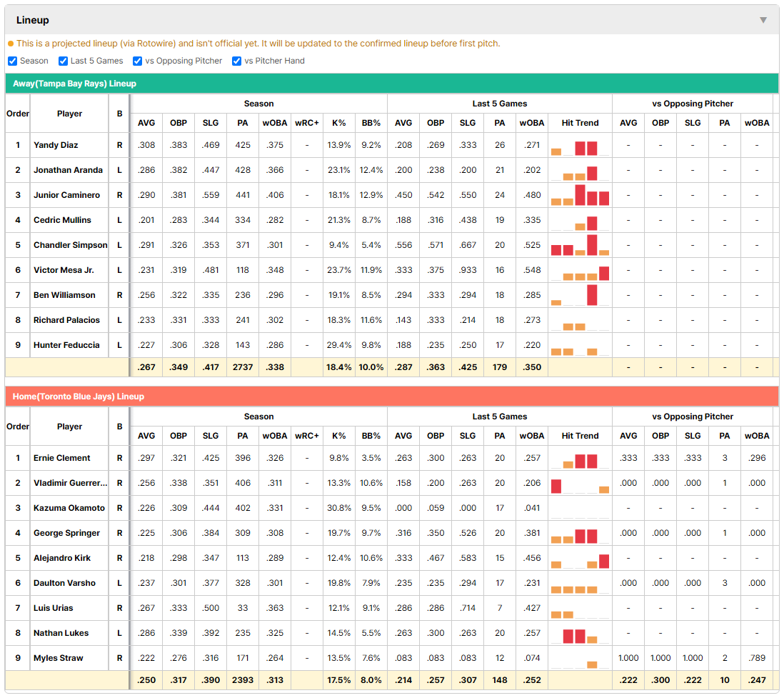Open Junior Caminero player link

(x=66, y=195)
